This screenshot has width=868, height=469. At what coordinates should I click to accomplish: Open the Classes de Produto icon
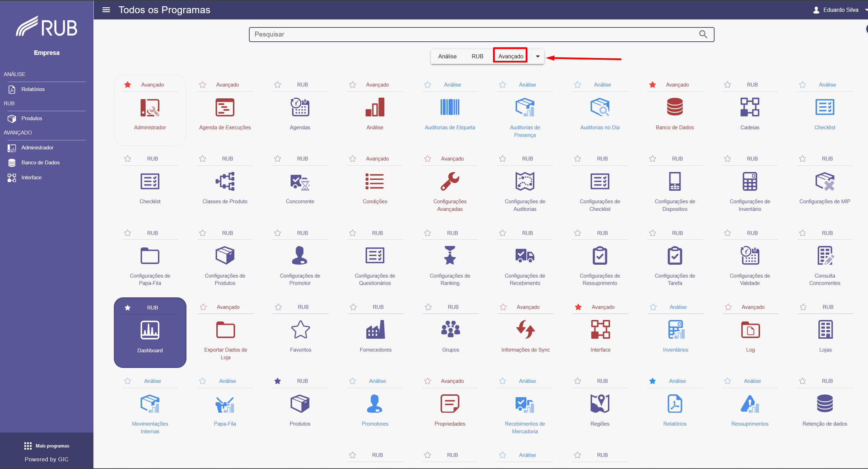(225, 181)
